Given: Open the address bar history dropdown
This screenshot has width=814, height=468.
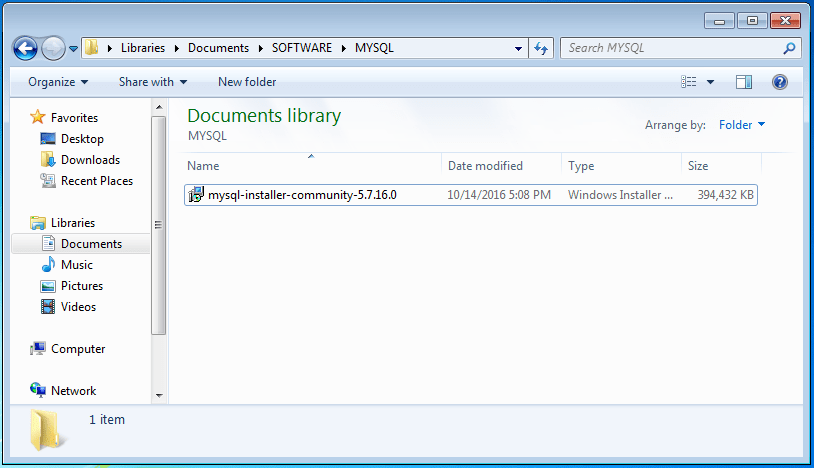Looking at the screenshot, I should [518, 48].
